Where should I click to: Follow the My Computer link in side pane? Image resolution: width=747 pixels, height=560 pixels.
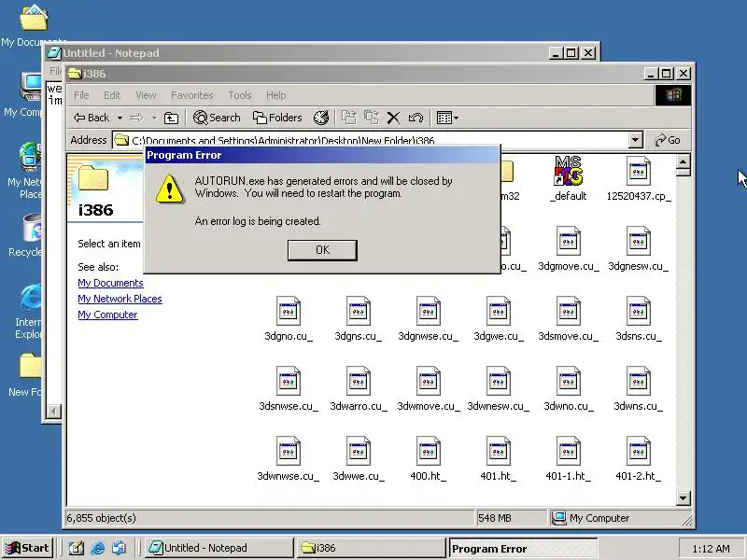tap(107, 315)
